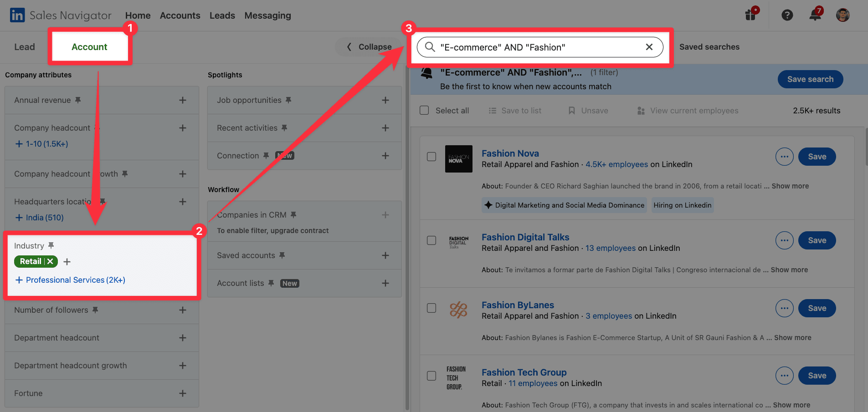
Task: Open more options for Fashion Digital Talks
Action: 784,240
